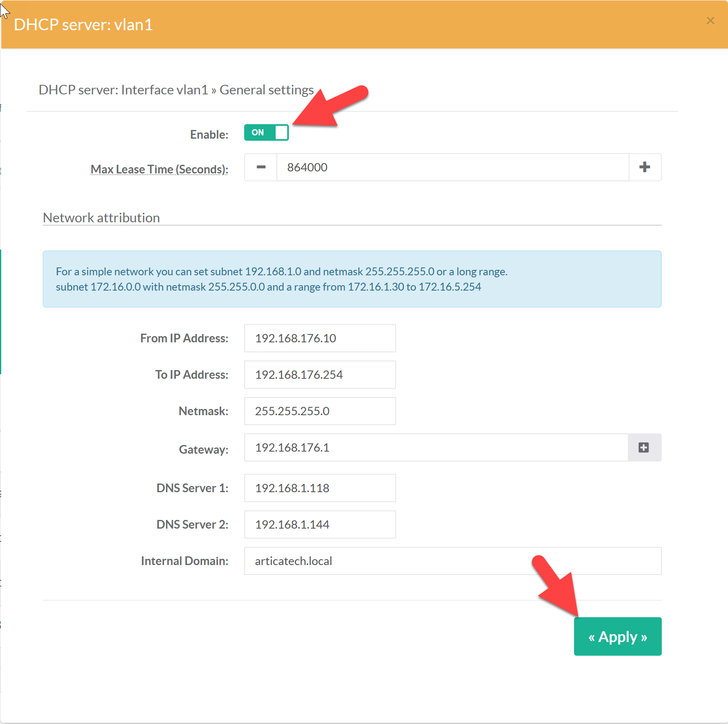Click the blue subnet hint info box
Screen dimensions: 728x724
(352, 279)
